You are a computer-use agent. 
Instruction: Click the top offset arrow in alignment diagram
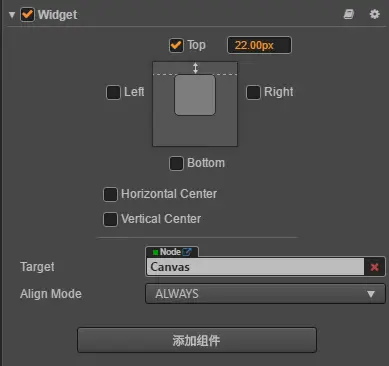(195, 68)
